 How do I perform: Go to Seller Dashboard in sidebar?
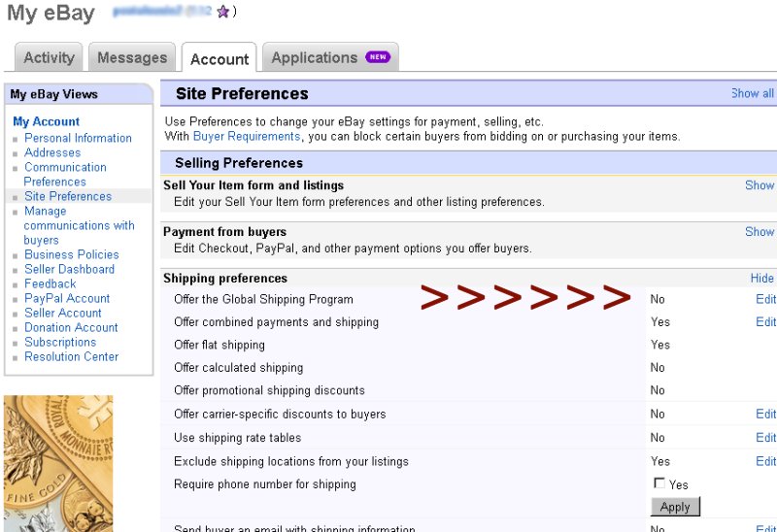(x=69, y=269)
